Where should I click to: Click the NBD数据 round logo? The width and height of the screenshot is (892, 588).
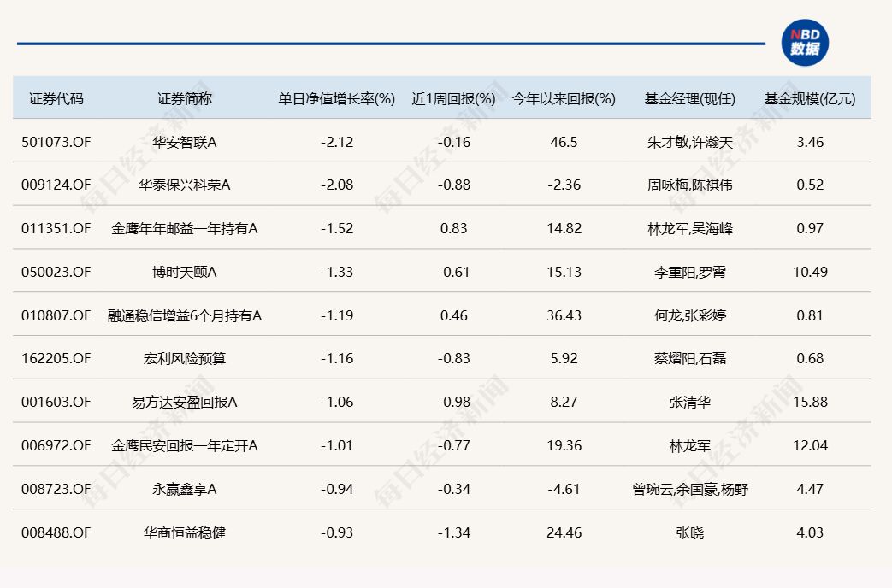805,43
